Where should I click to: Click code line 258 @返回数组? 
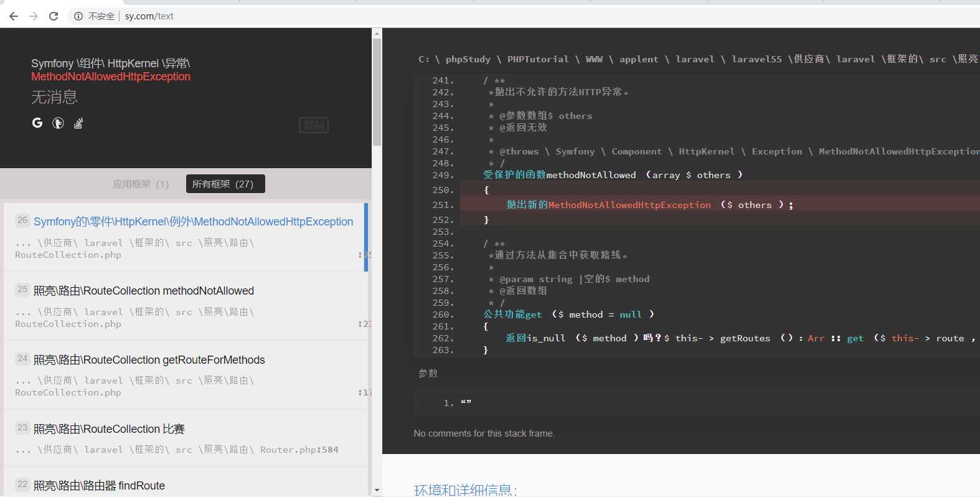point(518,291)
